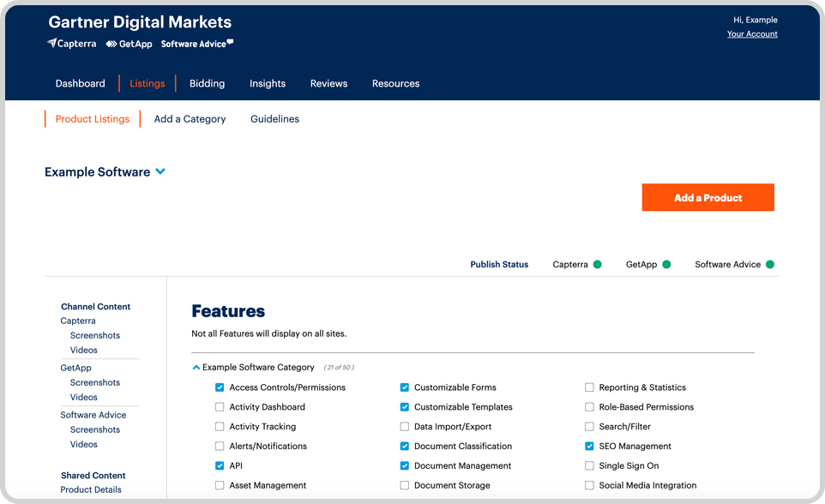Check the Activity Dashboard feature
This screenshot has width=825, height=504.
[220, 406]
